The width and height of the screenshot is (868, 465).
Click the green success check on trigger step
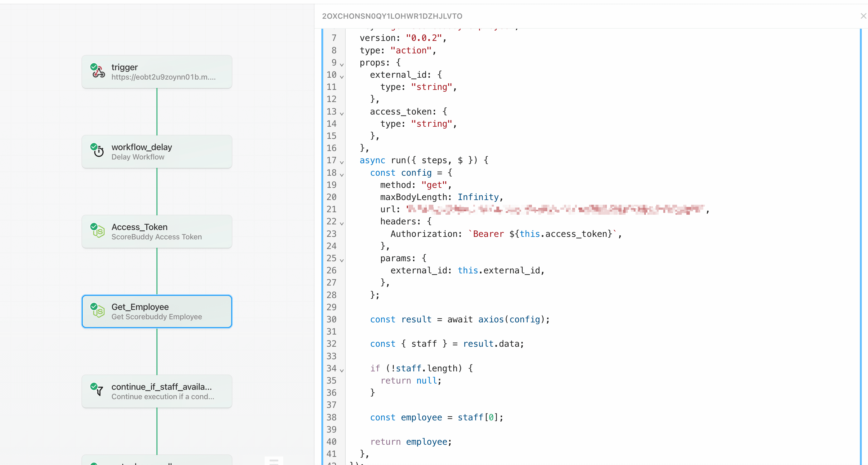click(x=94, y=66)
